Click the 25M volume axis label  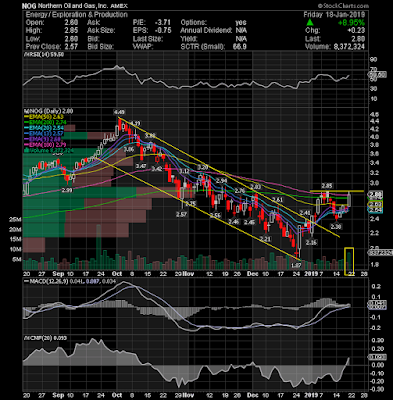pos(16,220)
